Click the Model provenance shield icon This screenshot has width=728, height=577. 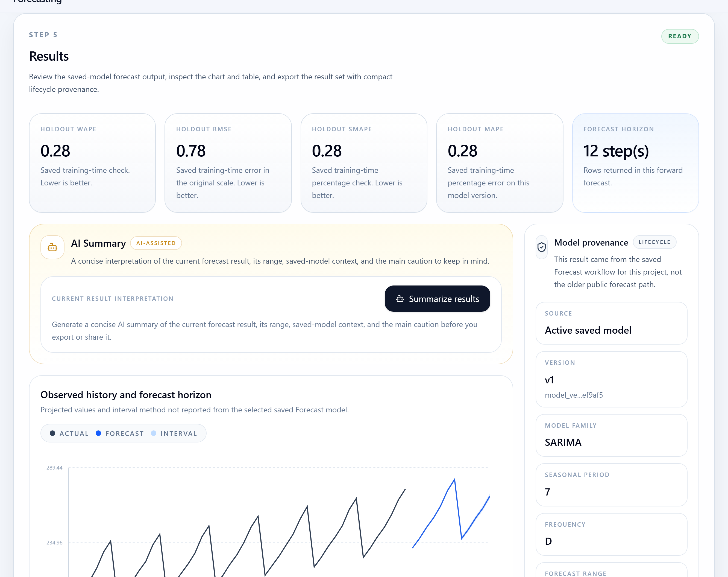(x=541, y=247)
